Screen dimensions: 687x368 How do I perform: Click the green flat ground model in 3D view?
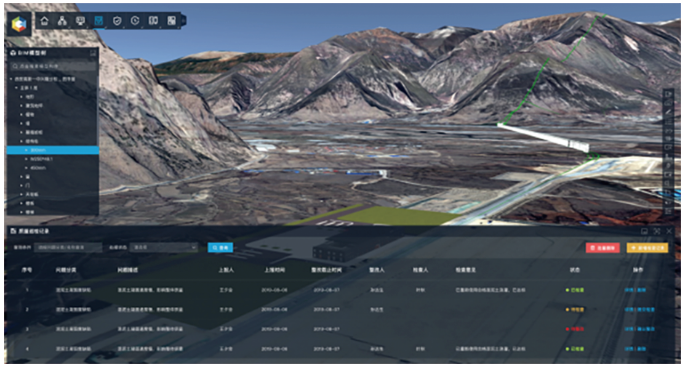click(397, 215)
